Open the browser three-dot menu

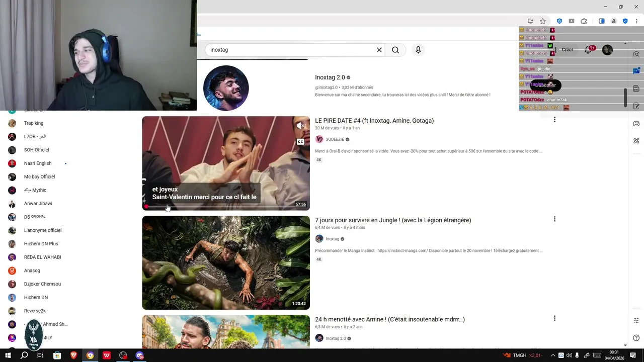636,21
